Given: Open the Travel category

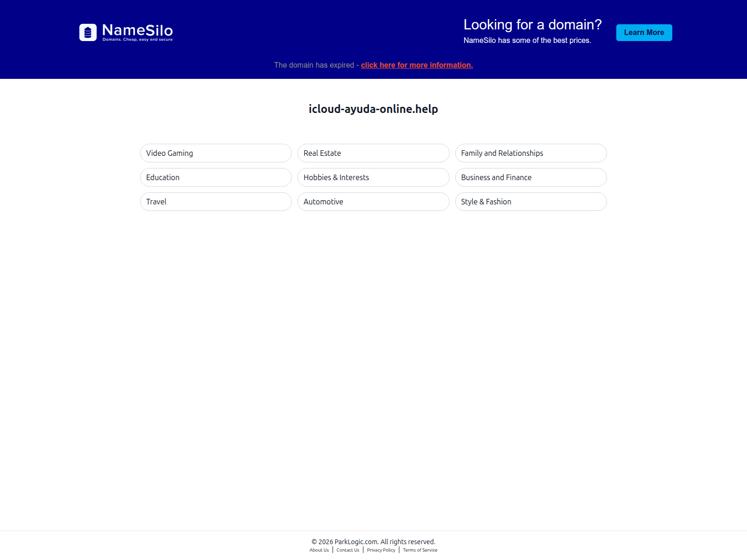Looking at the screenshot, I should (x=216, y=202).
